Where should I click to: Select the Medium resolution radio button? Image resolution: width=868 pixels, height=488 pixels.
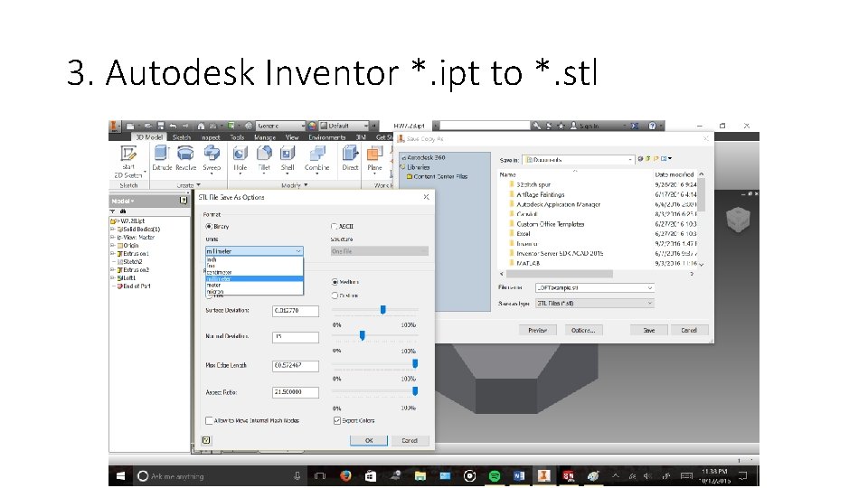pos(335,282)
